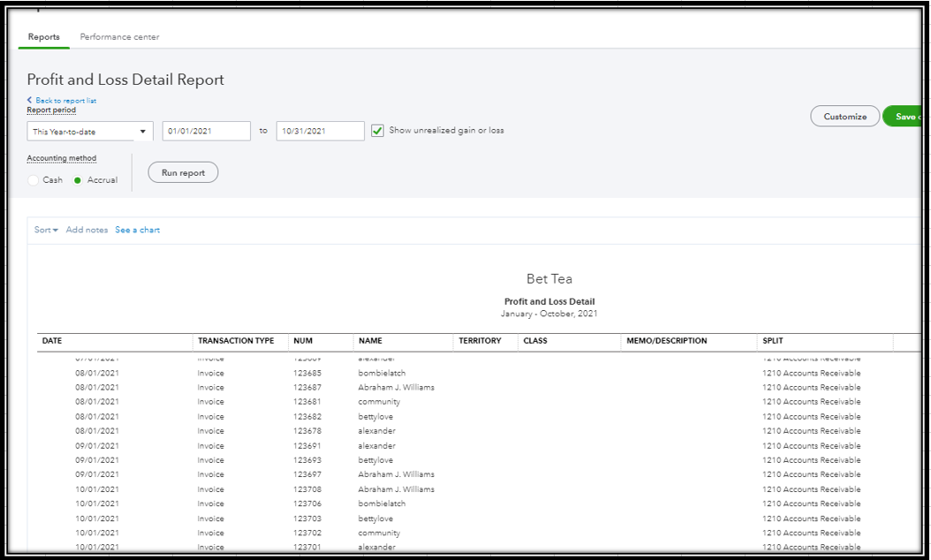The height and width of the screenshot is (560, 931).
Task: Click Abraham J. Williams in invoice 123687 row
Action: tap(396, 387)
